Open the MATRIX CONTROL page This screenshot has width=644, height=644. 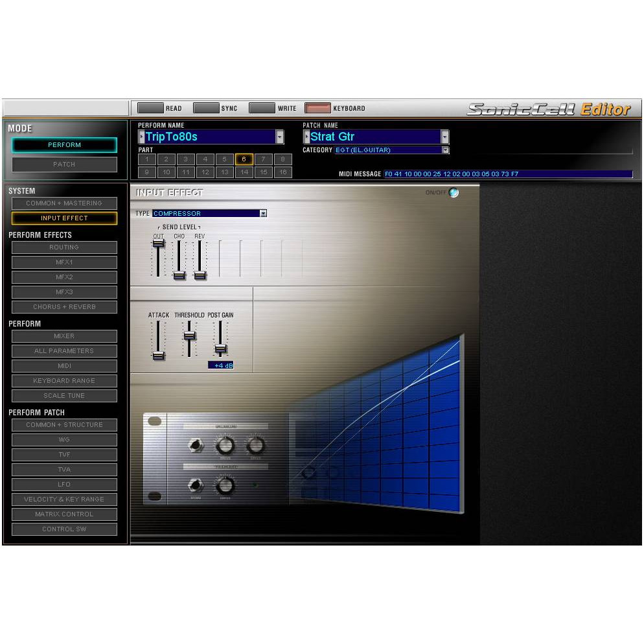point(65,514)
